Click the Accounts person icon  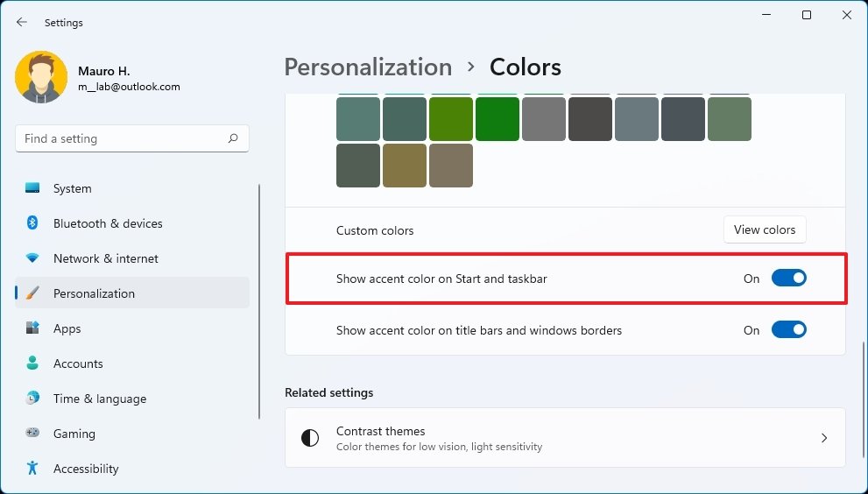point(32,363)
